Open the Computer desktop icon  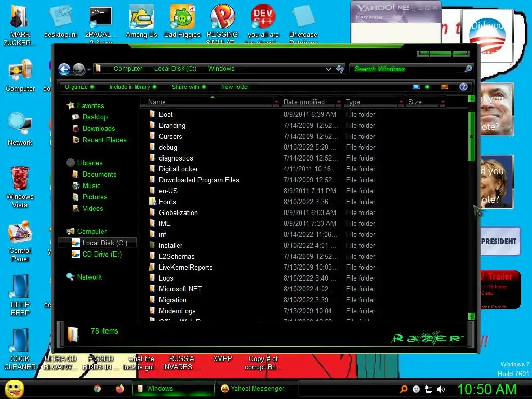20,76
